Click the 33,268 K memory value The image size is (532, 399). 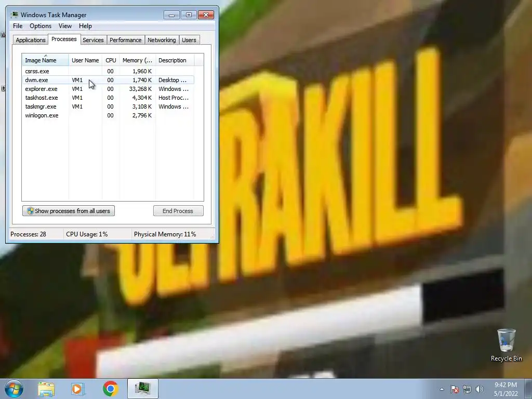point(140,89)
